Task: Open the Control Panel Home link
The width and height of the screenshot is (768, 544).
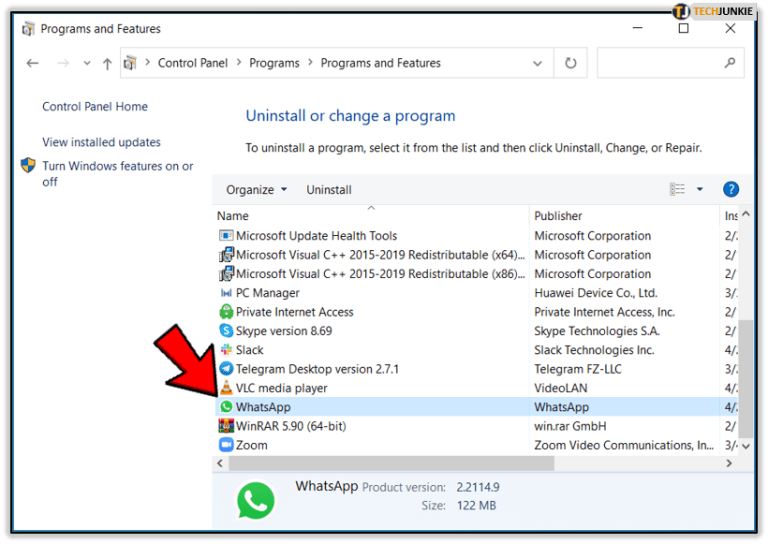Action: [x=95, y=106]
